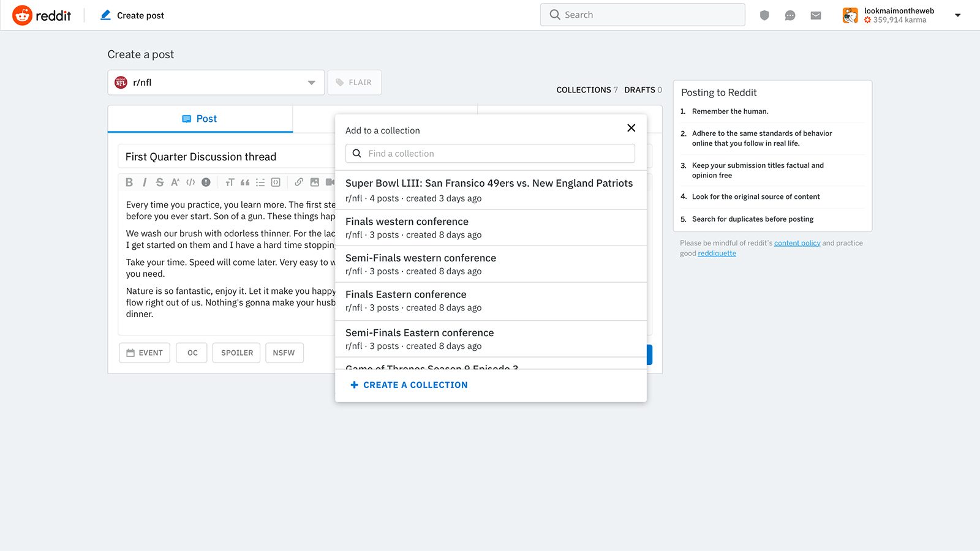Open the mail inbox icon
The image size is (980, 551).
click(x=816, y=15)
